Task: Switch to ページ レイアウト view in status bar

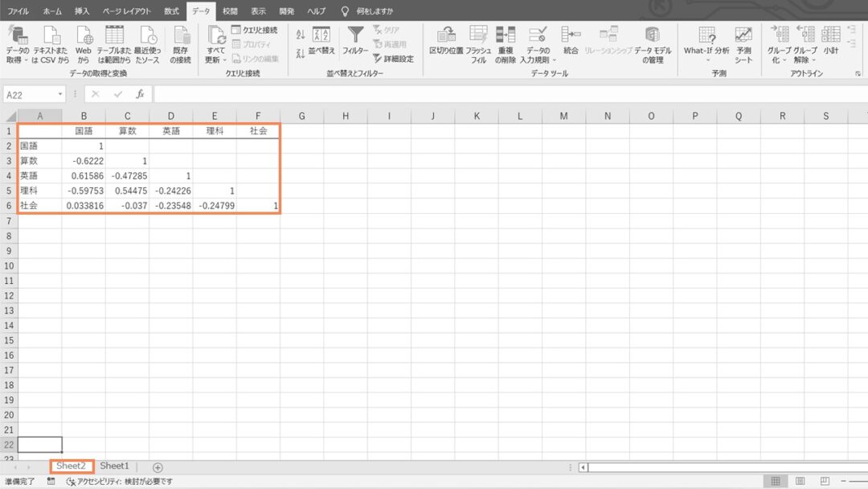Action: click(800, 481)
